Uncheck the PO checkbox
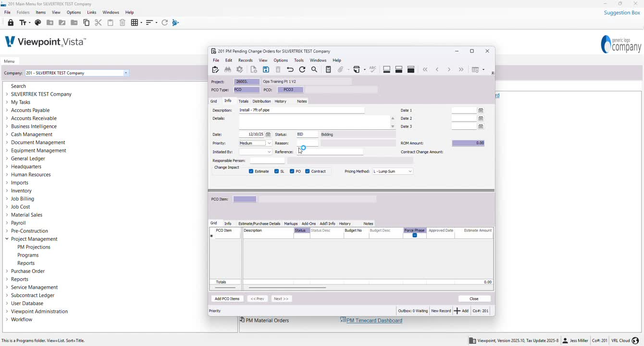Image resolution: width=644 pixels, height=346 pixels. pyautogui.click(x=292, y=172)
